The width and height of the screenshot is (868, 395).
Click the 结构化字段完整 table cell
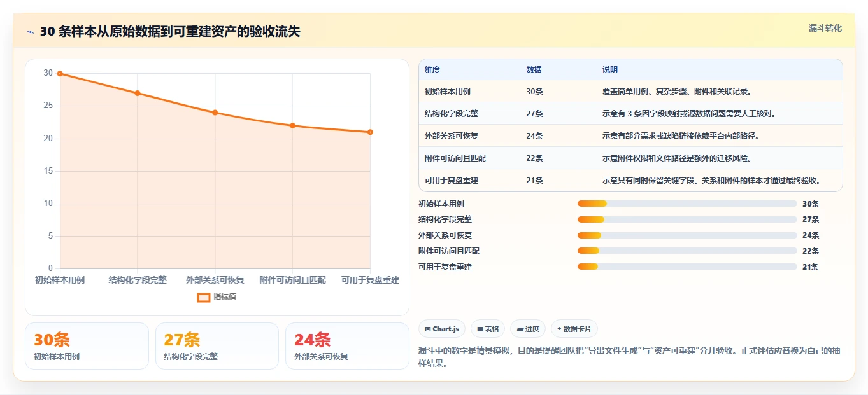click(x=469, y=113)
